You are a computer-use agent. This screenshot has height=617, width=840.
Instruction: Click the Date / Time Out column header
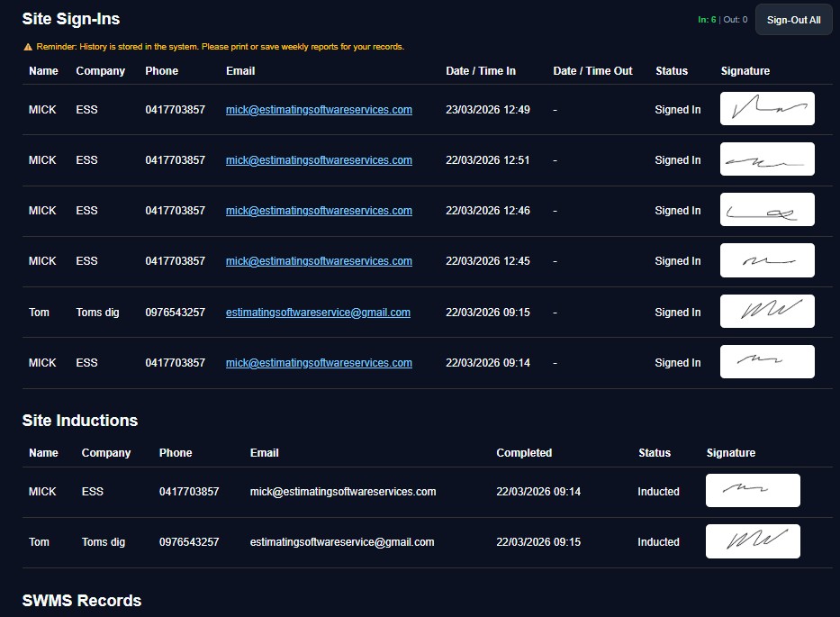tap(592, 71)
